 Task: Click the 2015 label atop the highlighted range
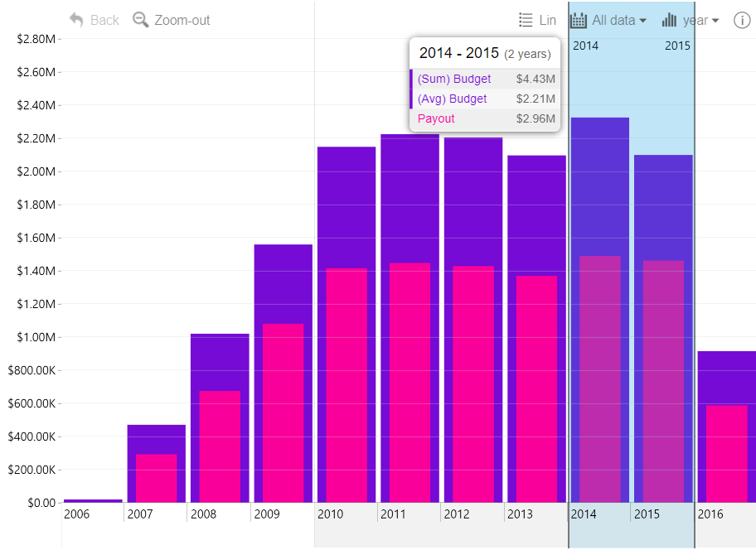[x=677, y=46]
